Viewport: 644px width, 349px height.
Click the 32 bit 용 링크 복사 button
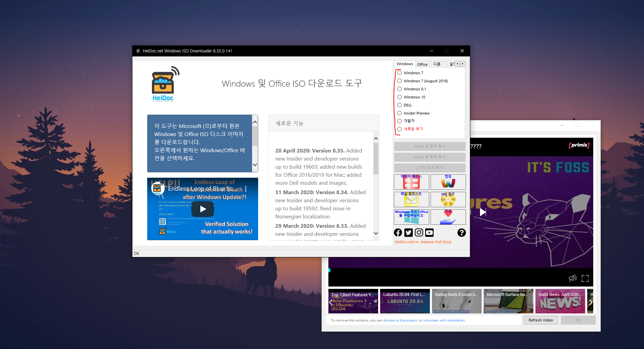tap(430, 146)
